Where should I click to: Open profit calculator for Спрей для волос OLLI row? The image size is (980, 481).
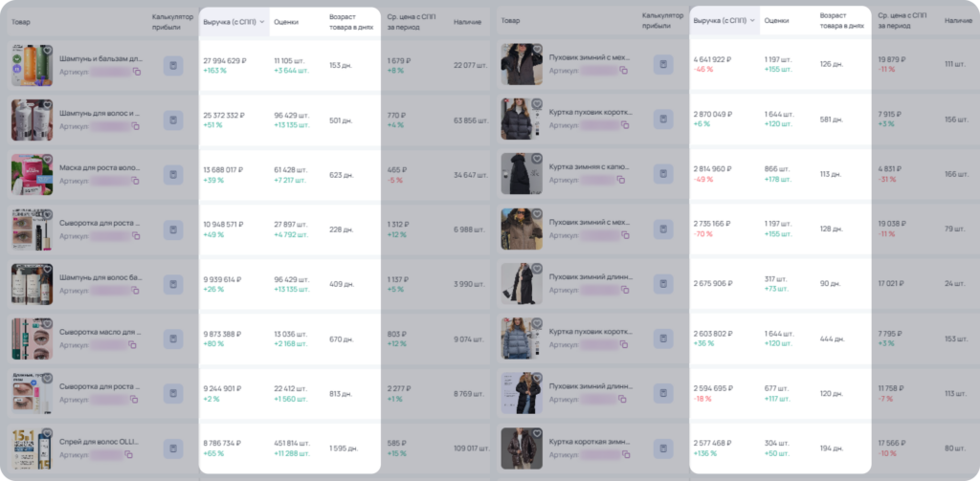173,448
